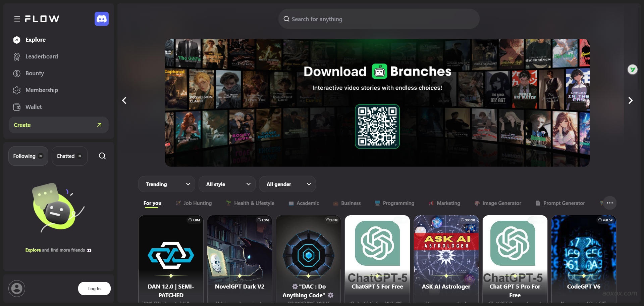The width and height of the screenshot is (644, 306).
Task: Click the sidebar search magnifier icon
Action: pyautogui.click(x=102, y=156)
